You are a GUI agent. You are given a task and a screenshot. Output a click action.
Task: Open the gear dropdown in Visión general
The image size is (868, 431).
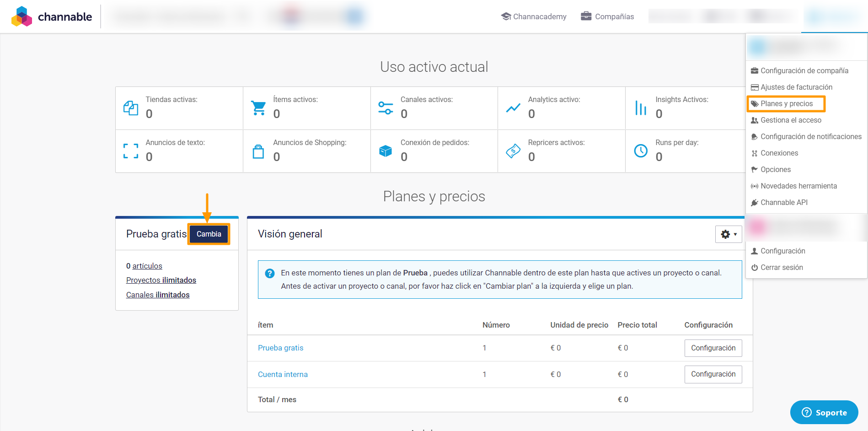[729, 234]
